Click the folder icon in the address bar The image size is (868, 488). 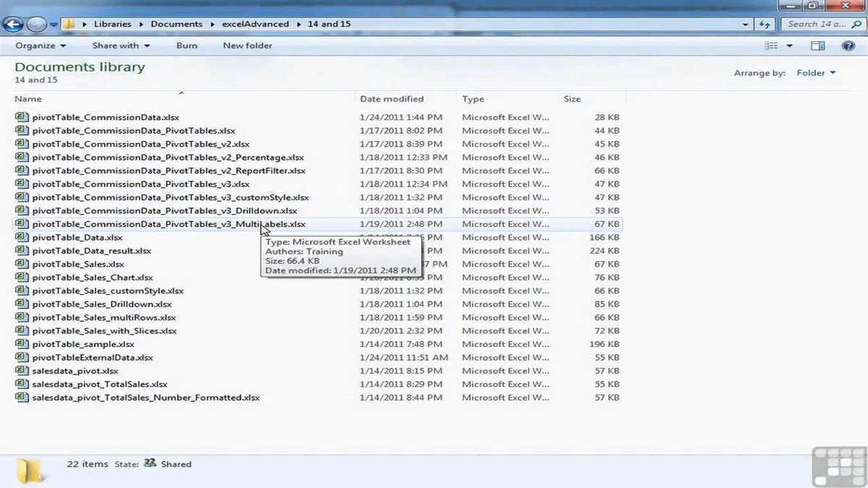[69, 24]
